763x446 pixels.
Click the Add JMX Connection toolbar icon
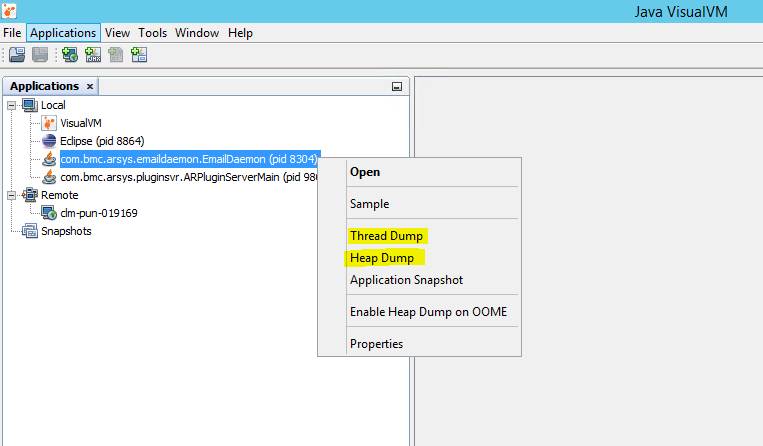point(93,55)
